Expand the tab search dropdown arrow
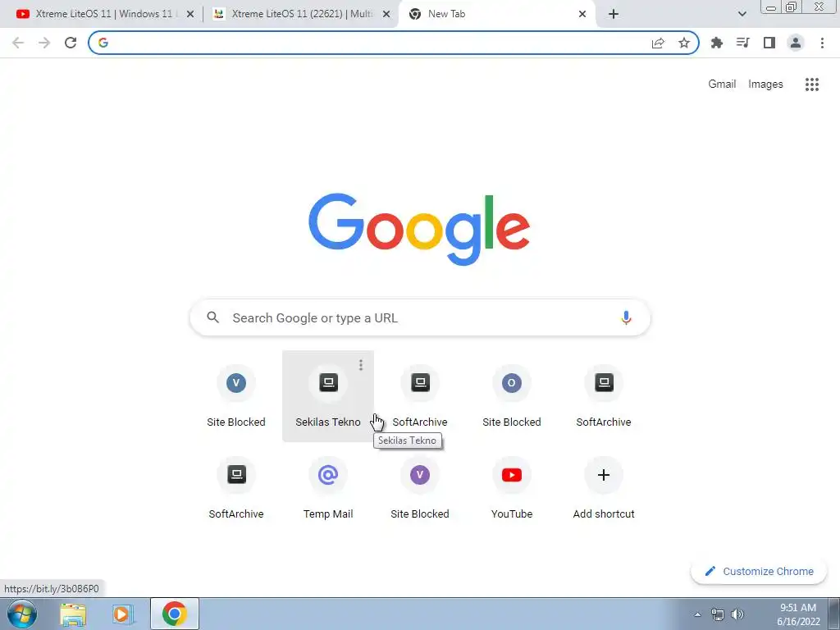 coord(742,15)
